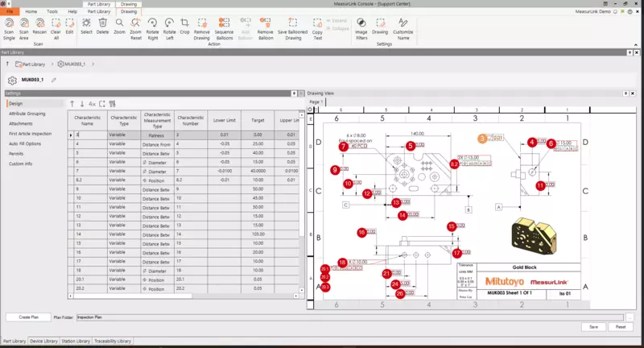Switch to Device Library bottom tab
The height and width of the screenshot is (348, 644).
[43, 341]
